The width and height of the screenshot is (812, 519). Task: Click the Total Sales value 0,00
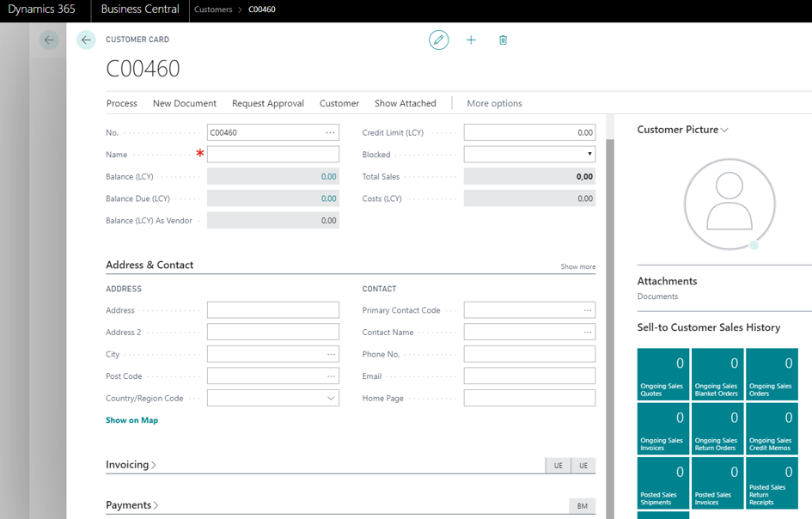click(584, 177)
